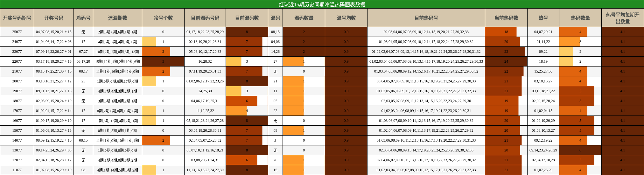Click warm numbers cell 01,17,18,22,23,25,28,29

[205, 32]
